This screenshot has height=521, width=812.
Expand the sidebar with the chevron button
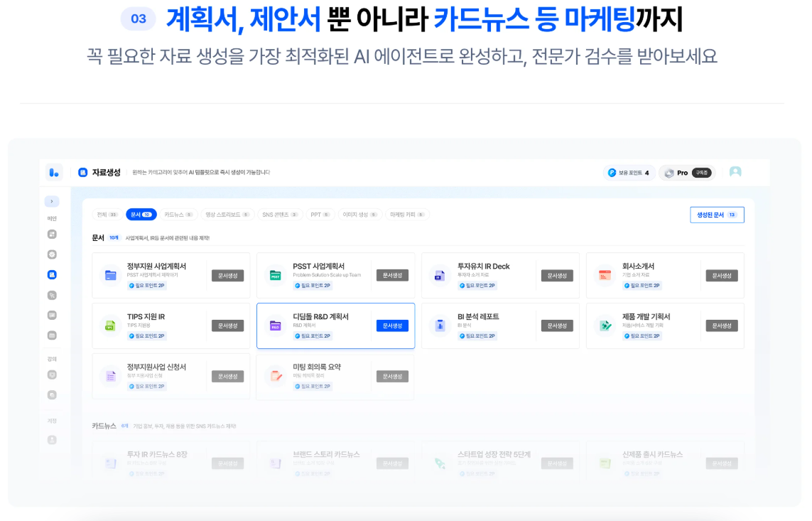click(x=52, y=201)
